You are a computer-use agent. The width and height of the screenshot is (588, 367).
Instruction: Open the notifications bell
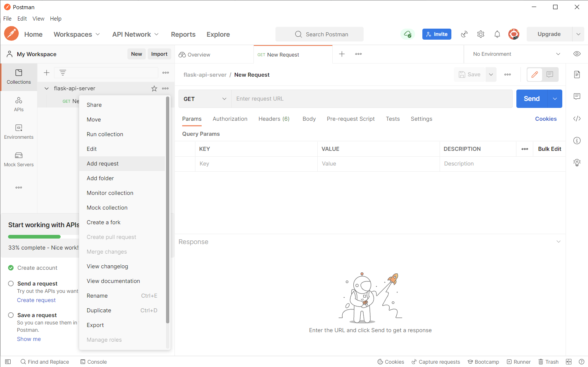(x=497, y=34)
